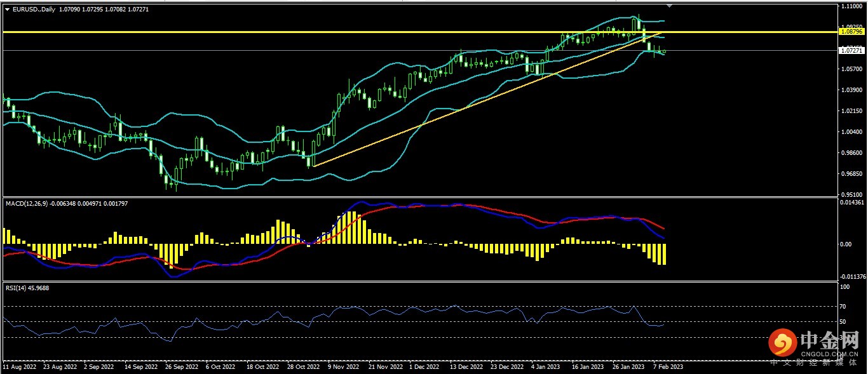Click the 0.95100 price scale label

[x=850, y=194]
